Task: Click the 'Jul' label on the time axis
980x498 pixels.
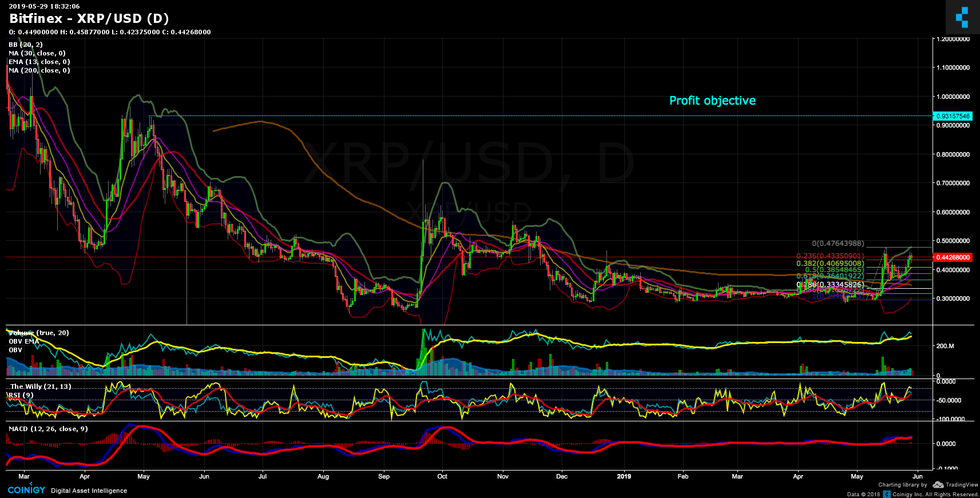Action: pyautogui.click(x=263, y=476)
